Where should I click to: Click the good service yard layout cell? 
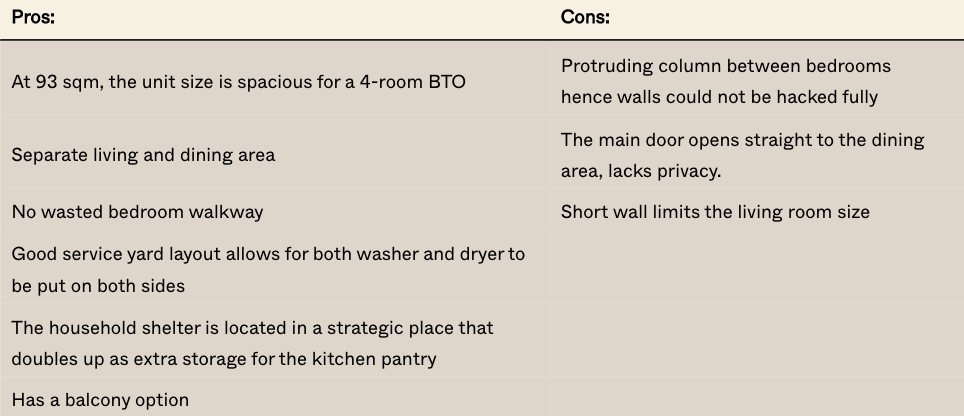tap(268, 270)
